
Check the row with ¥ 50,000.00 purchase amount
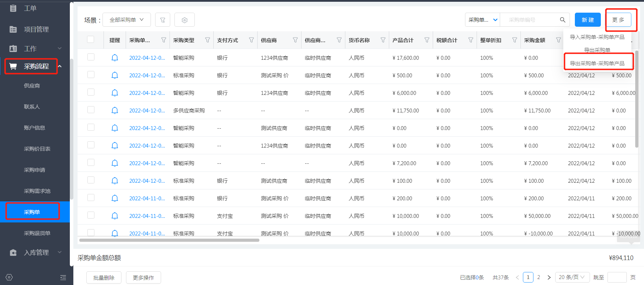[x=91, y=215]
